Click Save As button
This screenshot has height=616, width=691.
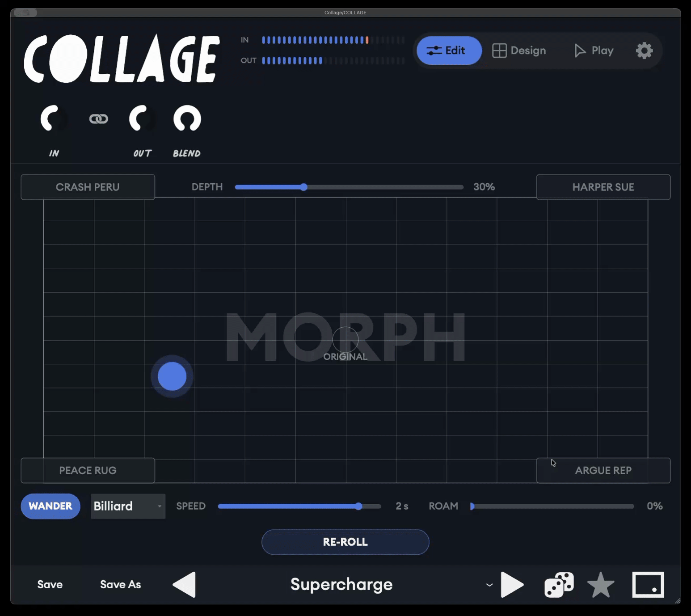[121, 584]
